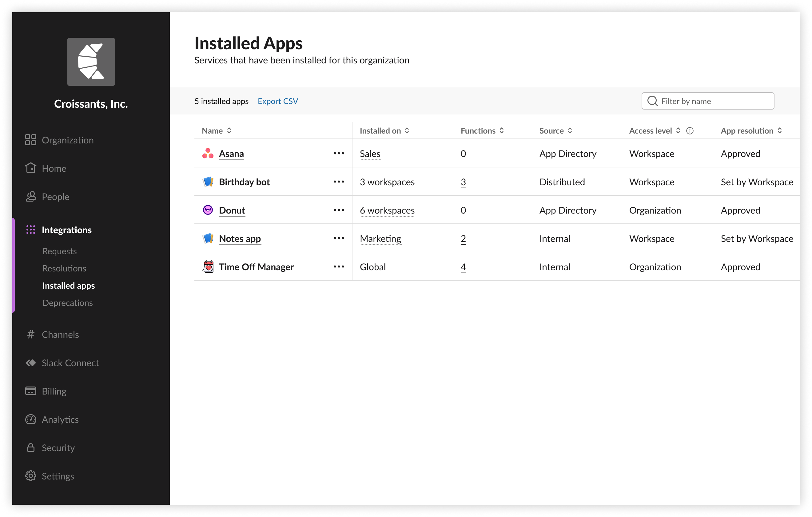
Task: Sort by App resolution column
Action: click(x=751, y=130)
